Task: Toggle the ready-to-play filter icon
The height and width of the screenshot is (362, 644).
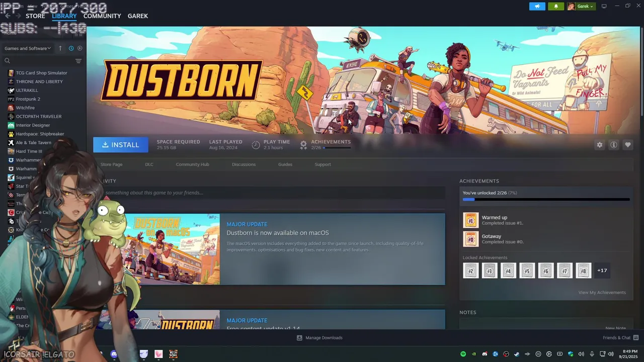Action: pyautogui.click(x=79, y=48)
